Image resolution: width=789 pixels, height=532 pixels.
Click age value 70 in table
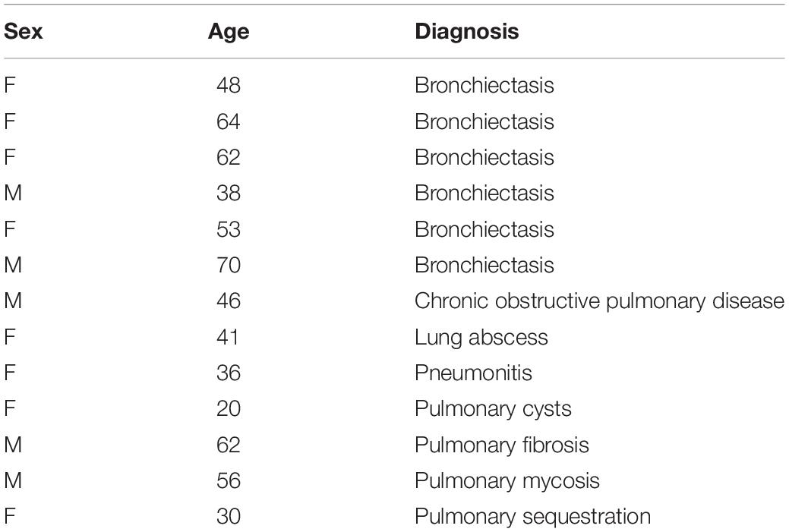pos(229,265)
